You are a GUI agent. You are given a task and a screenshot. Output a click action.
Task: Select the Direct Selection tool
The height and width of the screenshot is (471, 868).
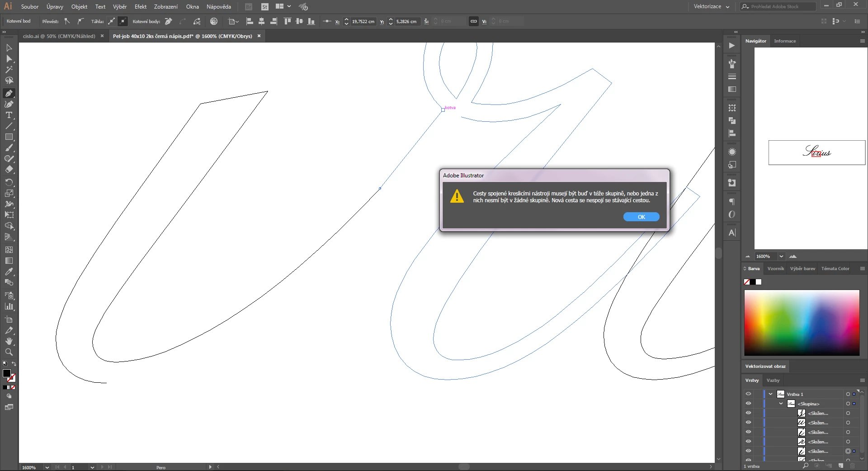tap(9, 59)
